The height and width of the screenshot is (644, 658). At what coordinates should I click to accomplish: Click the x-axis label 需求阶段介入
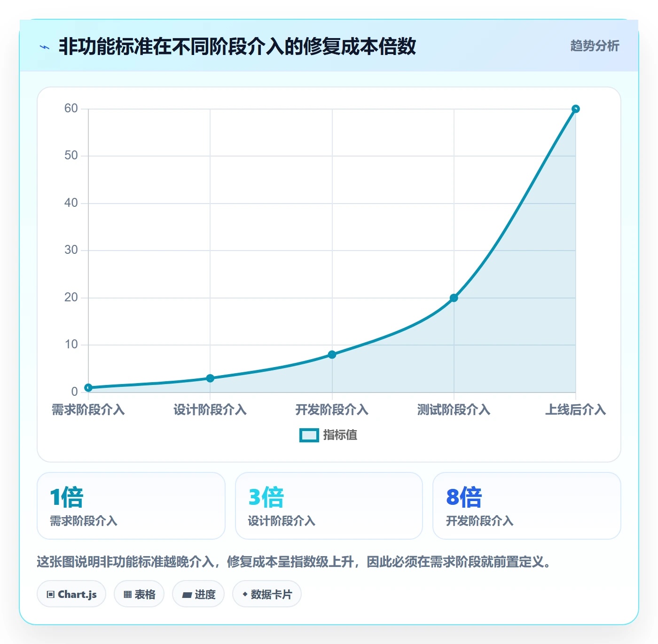88,410
